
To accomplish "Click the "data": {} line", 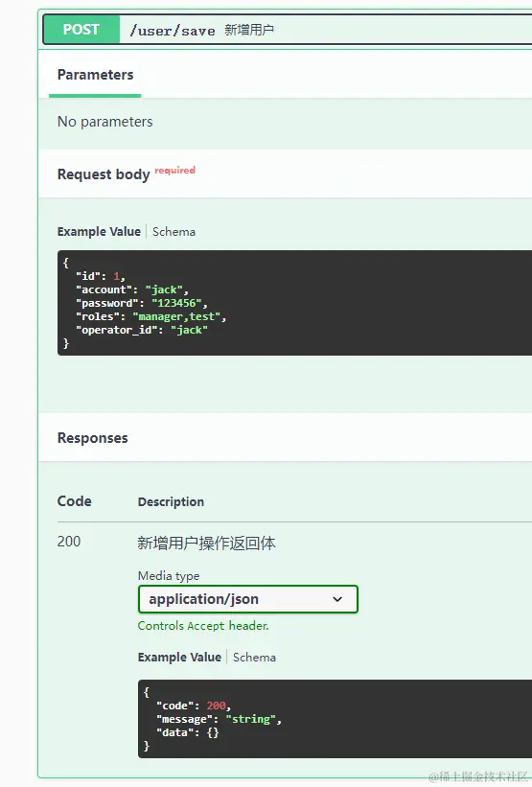I will pos(188,732).
